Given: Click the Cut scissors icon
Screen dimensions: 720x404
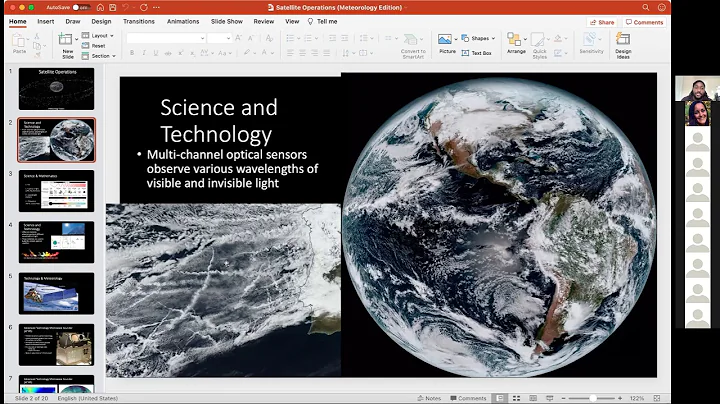Looking at the screenshot, I should point(37,36).
